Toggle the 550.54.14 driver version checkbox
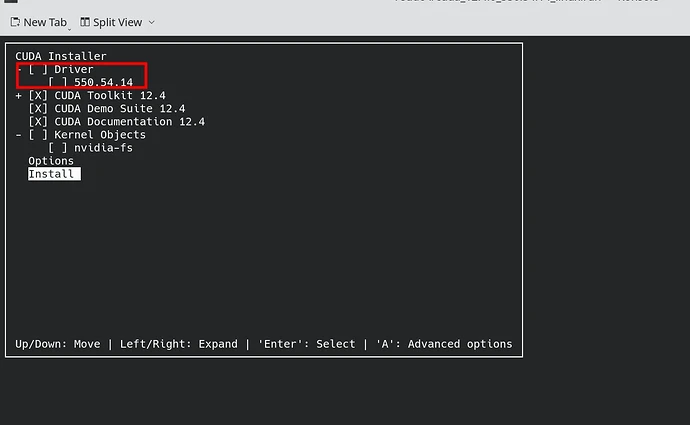Image resolution: width=690 pixels, height=425 pixels. coord(58,83)
